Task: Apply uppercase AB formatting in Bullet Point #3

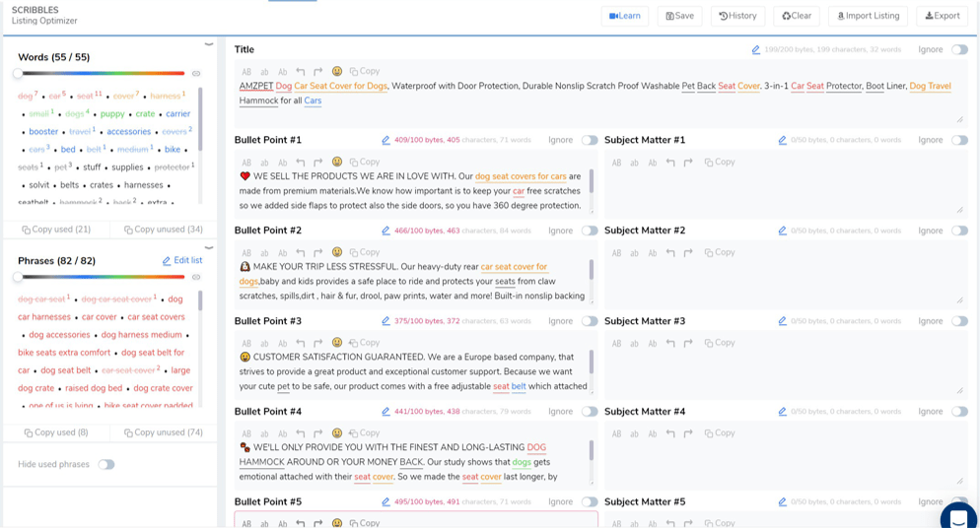Action: pyautogui.click(x=246, y=343)
